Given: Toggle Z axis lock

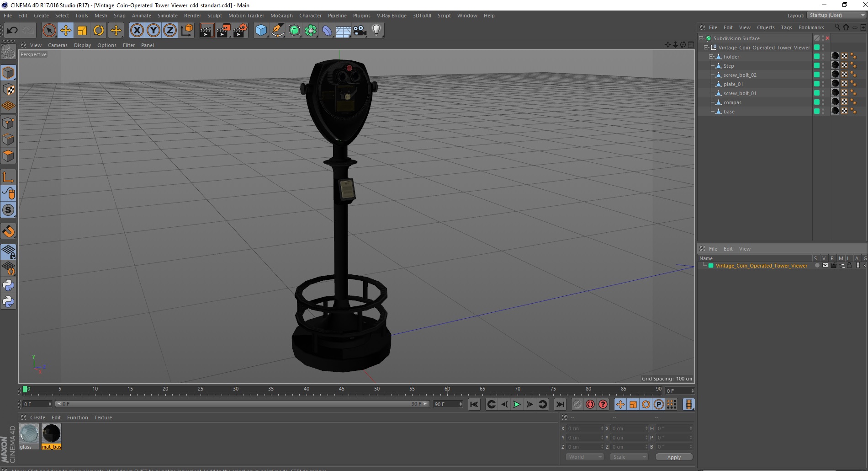Looking at the screenshot, I should coord(170,31).
